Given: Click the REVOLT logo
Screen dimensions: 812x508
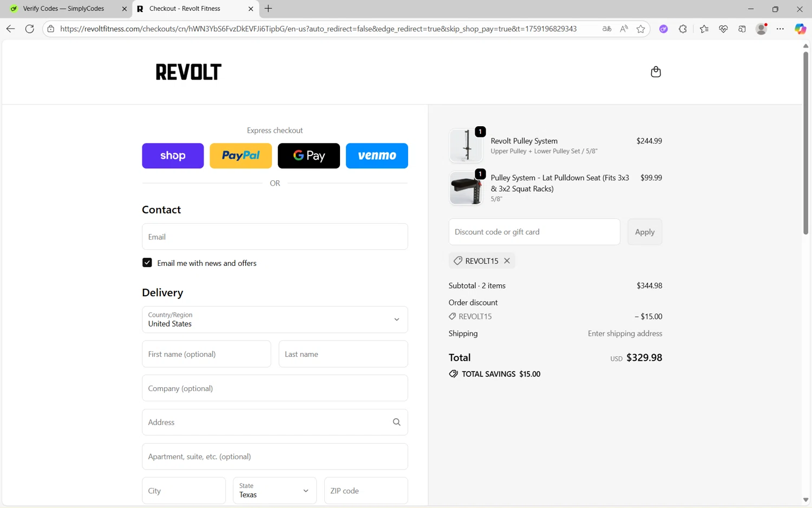Looking at the screenshot, I should pyautogui.click(x=188, y=72).
